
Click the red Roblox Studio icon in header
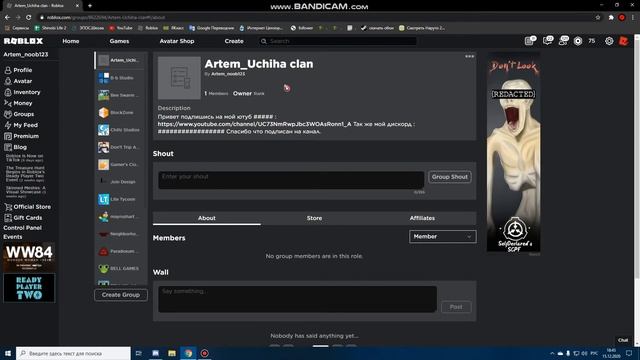coord(624,41)
